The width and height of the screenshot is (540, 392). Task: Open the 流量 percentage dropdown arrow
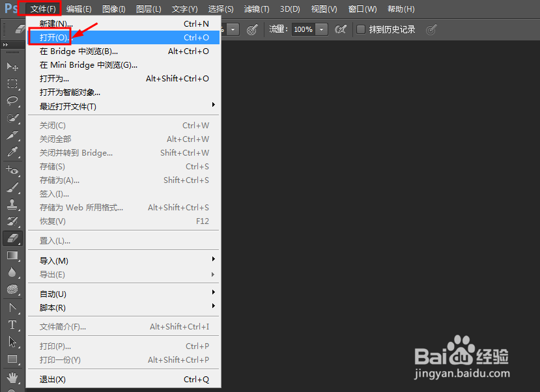[321, 29]
